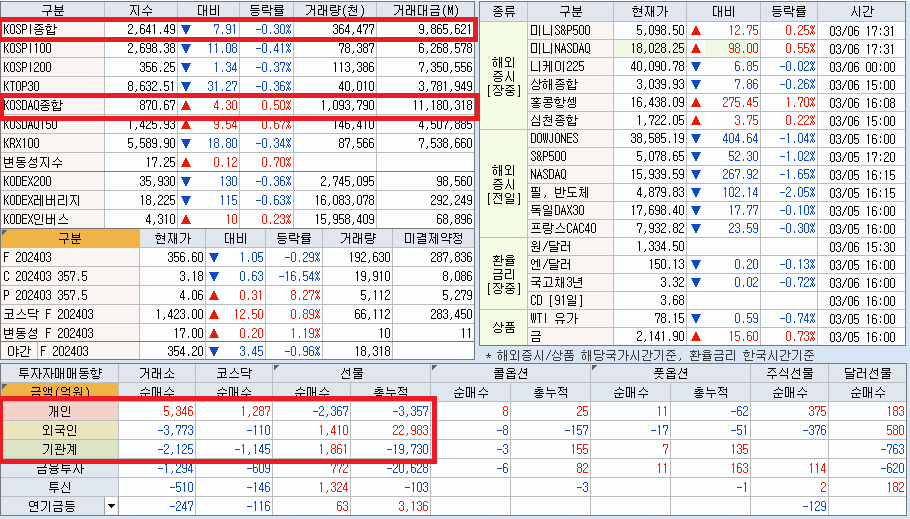
Task: Click the 투신 investor row label
Action: click(60, 488)
